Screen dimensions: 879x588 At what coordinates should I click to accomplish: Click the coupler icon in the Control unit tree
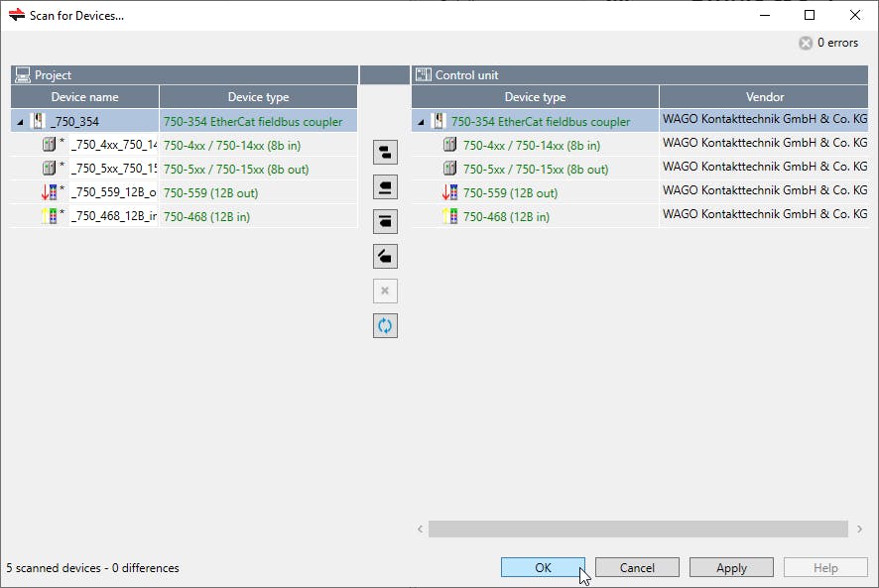click(439, 121)
